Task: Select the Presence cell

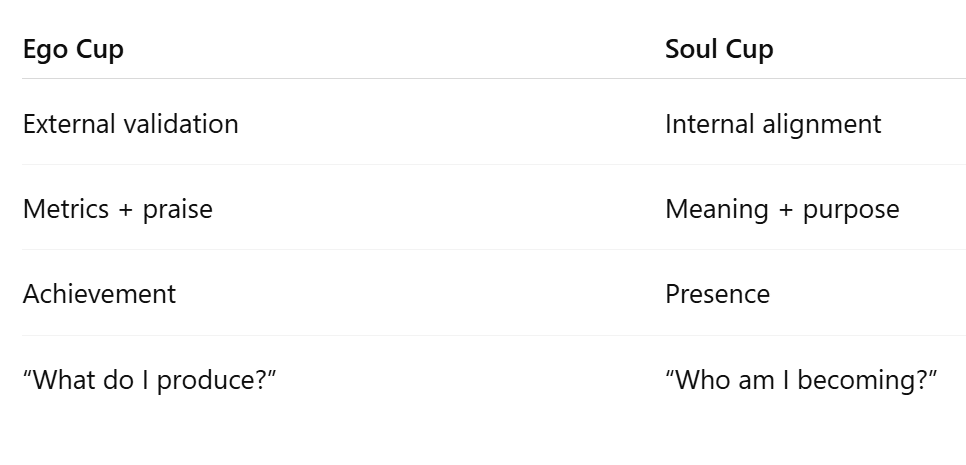Action: (717, 294)
